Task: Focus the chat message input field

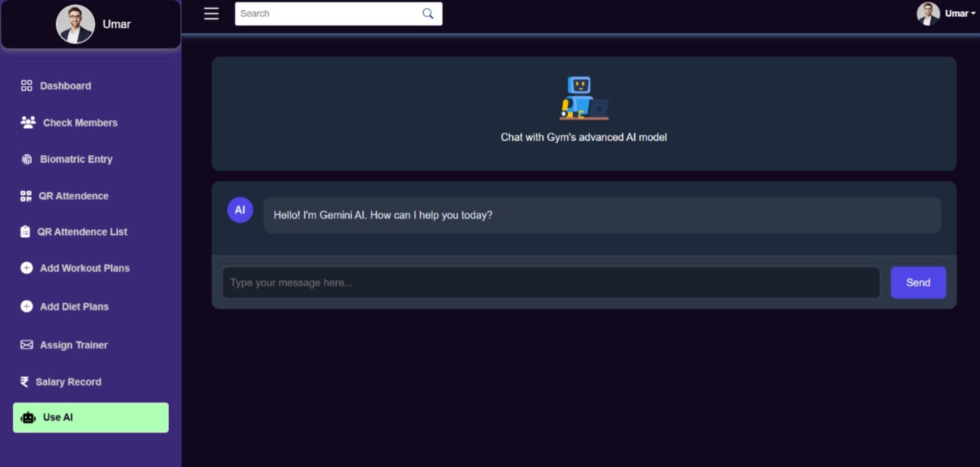Action: pos(550,283)
